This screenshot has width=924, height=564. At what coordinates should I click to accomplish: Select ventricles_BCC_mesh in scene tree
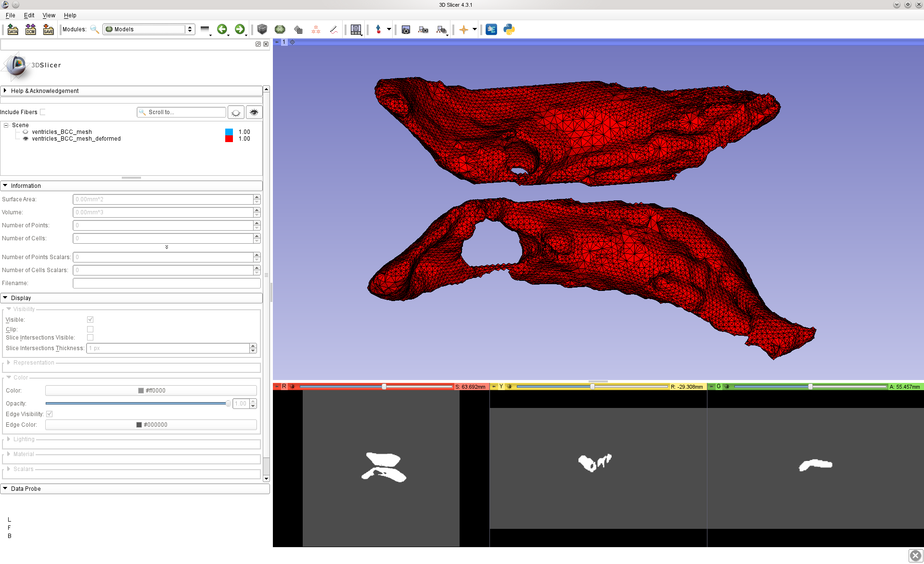[62, 132]
